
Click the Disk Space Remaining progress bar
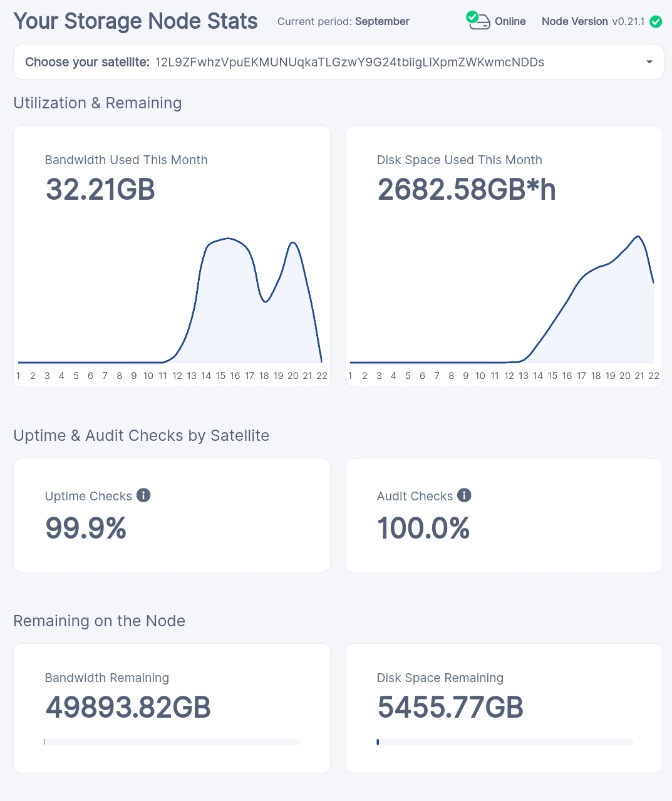pos(505,742)
